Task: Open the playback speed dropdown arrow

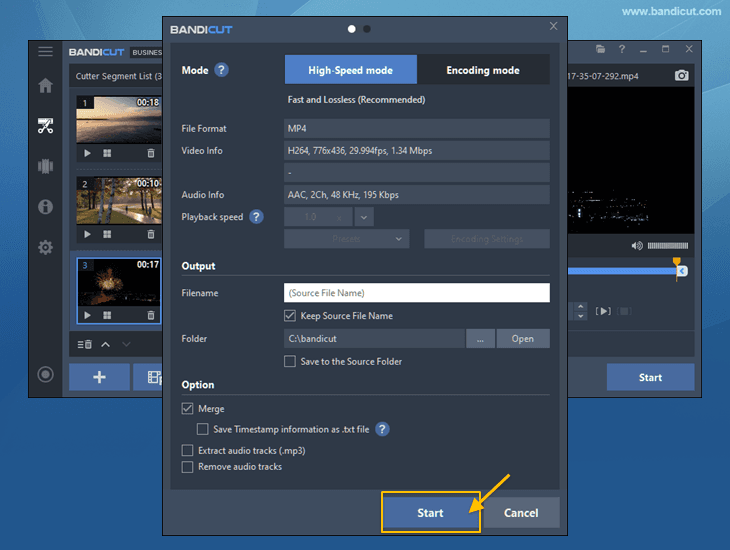Action: pos(364,217)
